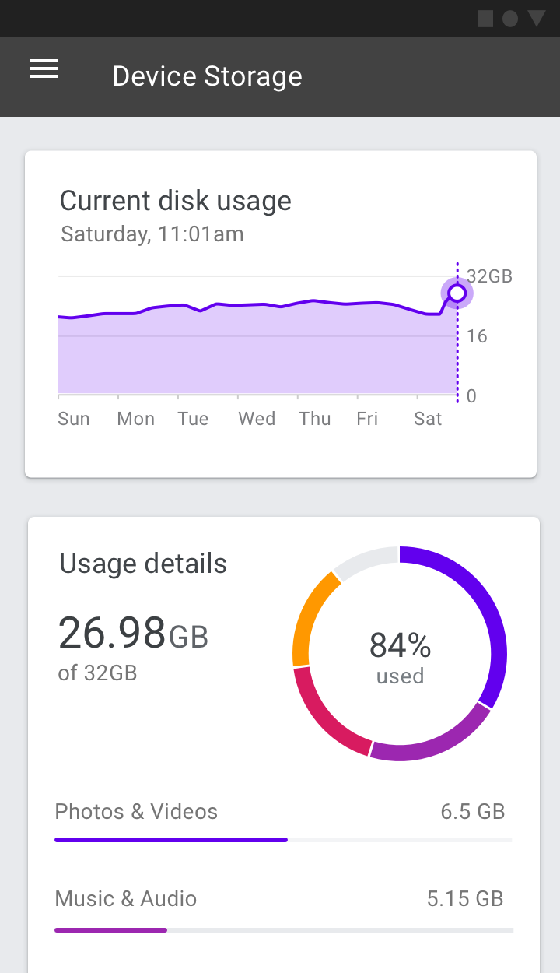560x973 pixels.
Task: Select Wed on the usage graph axis
Action: pyautogui.click(x=257, y=419)
